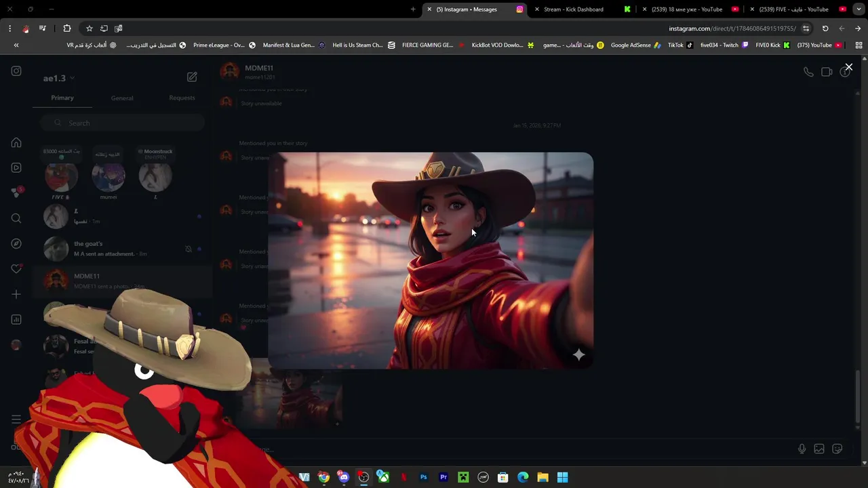Open the sticker picker icon
Screen dimensions: 868x488
pyautogui.click(x=837, y=449)
